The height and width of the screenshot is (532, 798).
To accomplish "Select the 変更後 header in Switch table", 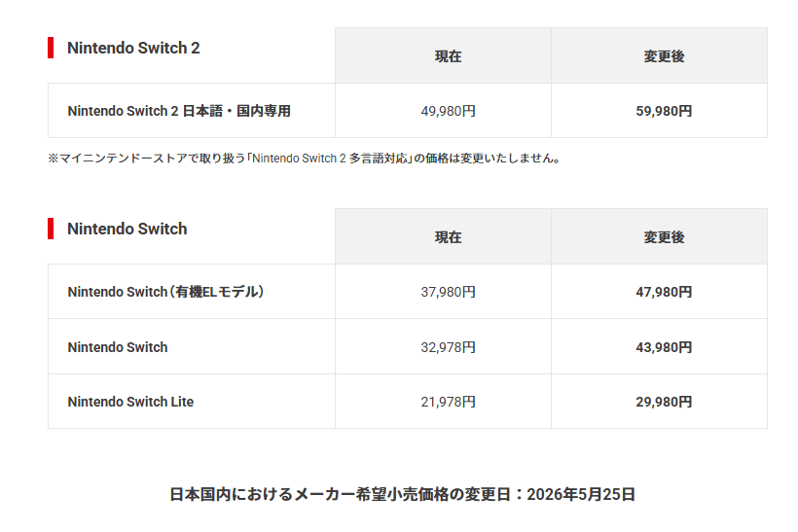I will [664, 237].
